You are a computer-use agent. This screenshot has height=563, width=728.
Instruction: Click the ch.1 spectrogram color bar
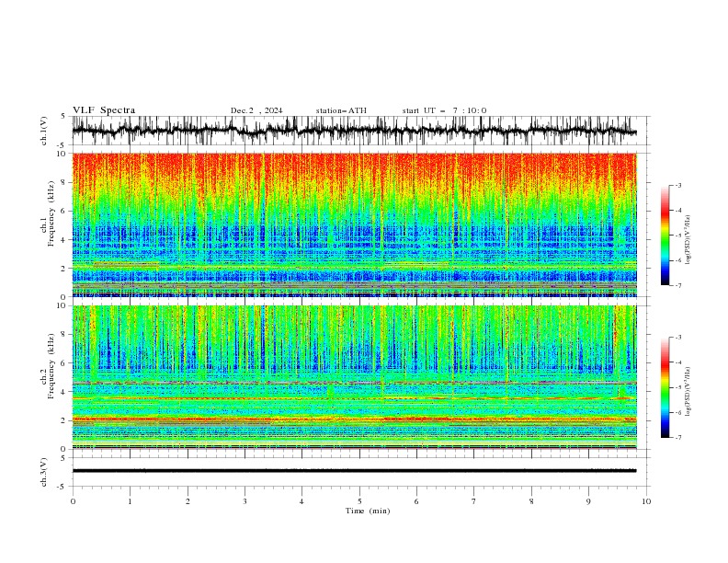point(665,236)
